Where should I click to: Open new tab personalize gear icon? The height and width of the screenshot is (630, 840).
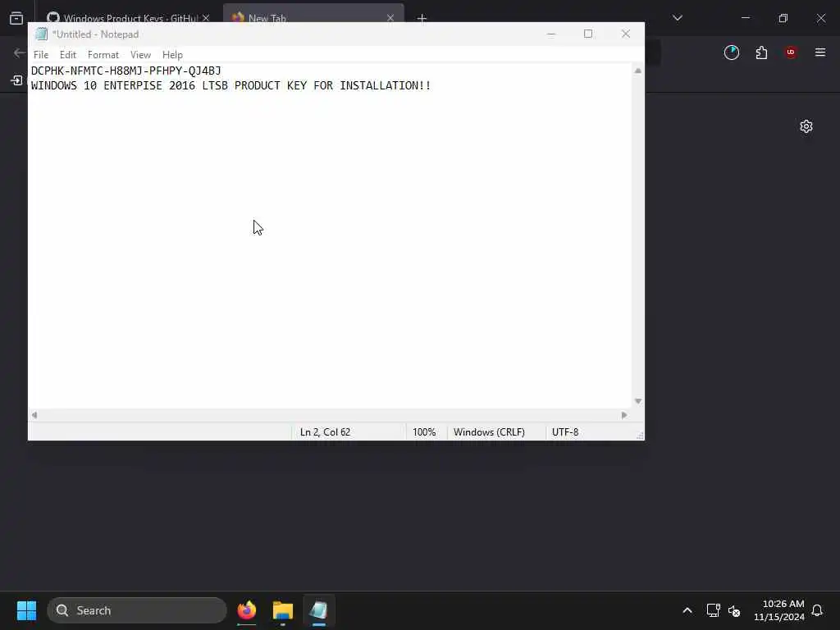click(x=806, y=126)
